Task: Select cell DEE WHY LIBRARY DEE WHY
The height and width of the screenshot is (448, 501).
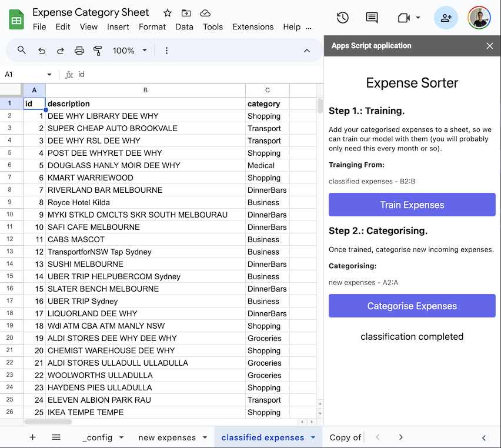Action: click(145, 116)
